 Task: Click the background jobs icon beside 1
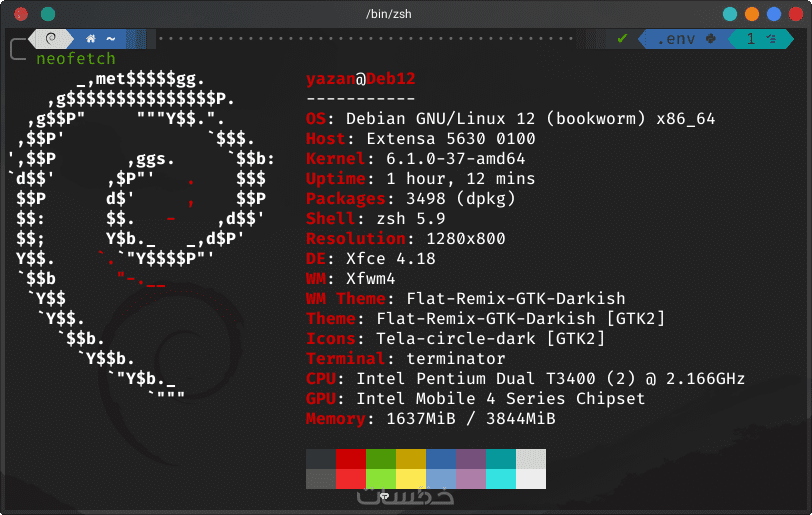(x=771, y=38)
